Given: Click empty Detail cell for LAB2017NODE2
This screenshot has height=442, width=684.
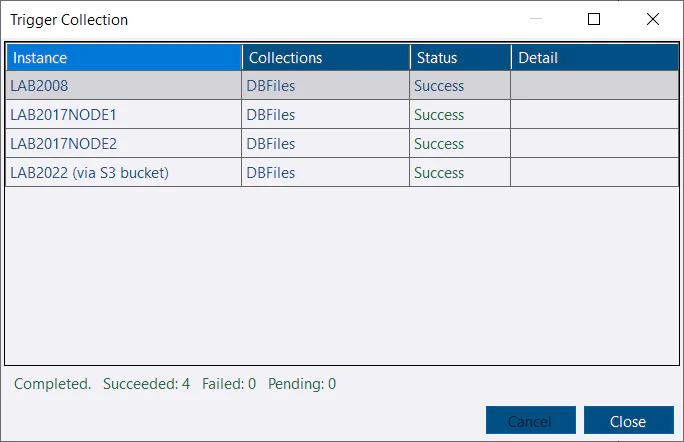Looking at the screenshot, I should [595, 143].
